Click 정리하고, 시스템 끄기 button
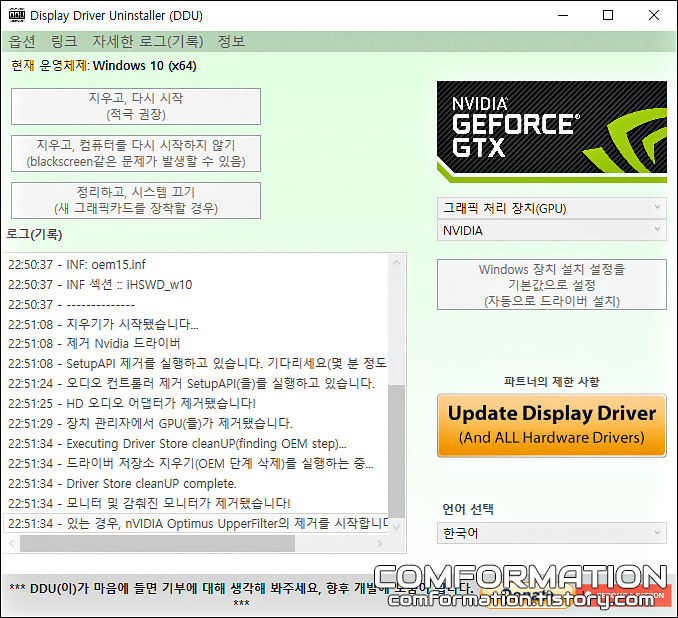Screen dimensions: 678x618 pyautogui.click(x=136, y=200)
